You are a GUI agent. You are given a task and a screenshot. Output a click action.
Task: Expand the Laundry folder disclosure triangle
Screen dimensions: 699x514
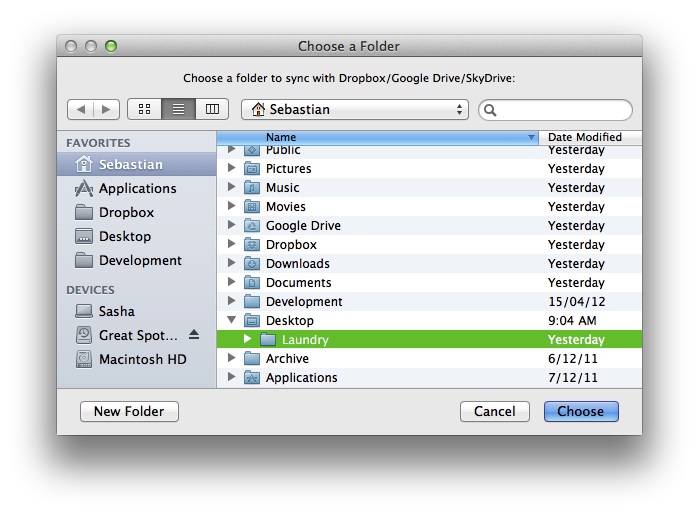click(248, 340)
